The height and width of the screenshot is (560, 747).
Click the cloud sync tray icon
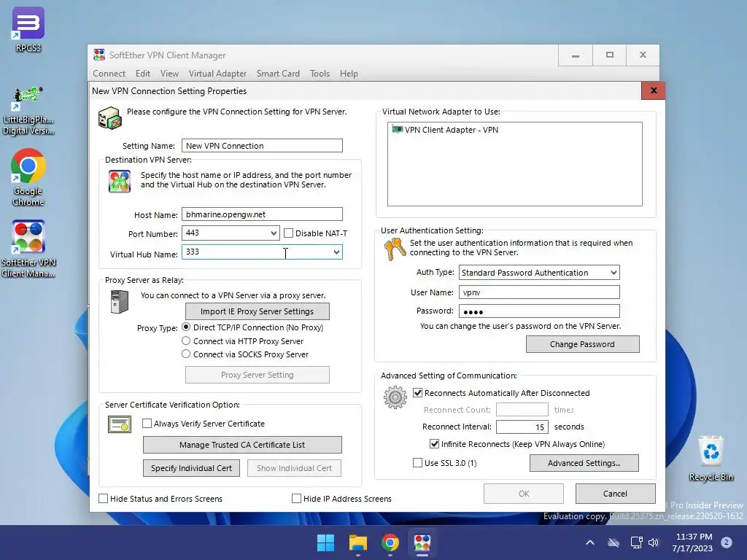(614, 542)
